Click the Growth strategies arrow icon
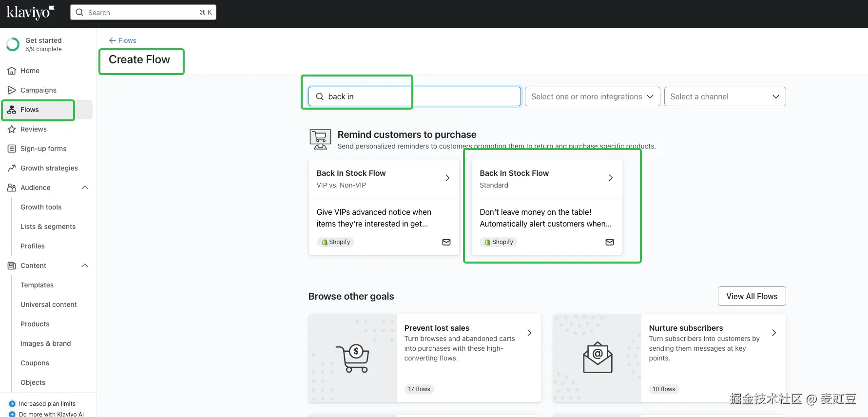The height and width of the screenshot is (417, 868). (12, 169)
